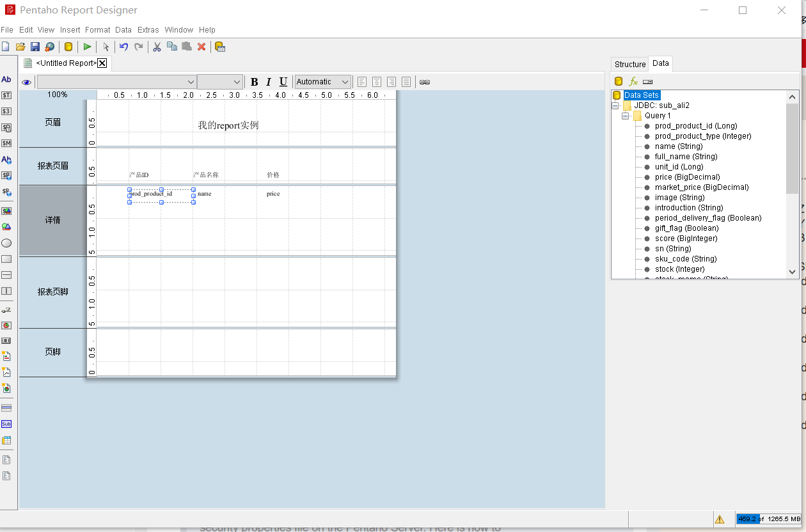Open a report file via folder icon
The width and height of the screenshot is (806, 532).
(x=20, y=47)
